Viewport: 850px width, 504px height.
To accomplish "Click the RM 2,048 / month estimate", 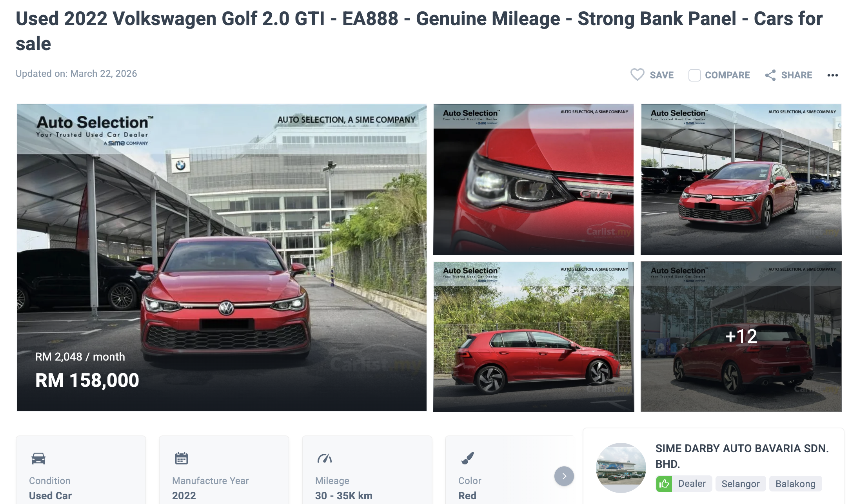I will [x=80, y=357].
